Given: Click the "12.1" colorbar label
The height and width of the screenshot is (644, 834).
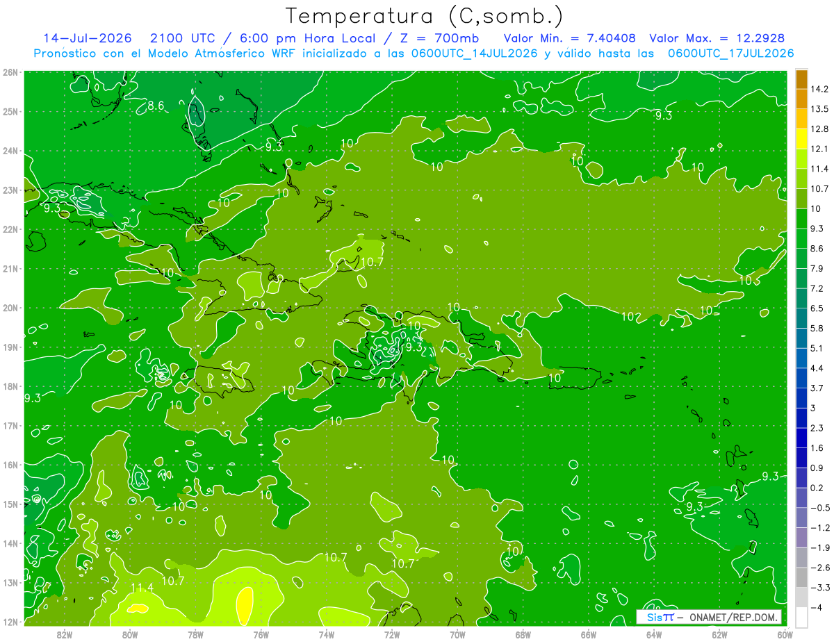Looking at the screenshot, I should click(x=819, y=149).
